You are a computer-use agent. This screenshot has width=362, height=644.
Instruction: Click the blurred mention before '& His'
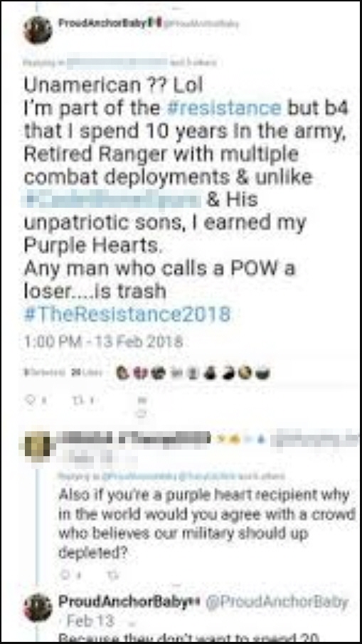[x=112, y=200]
